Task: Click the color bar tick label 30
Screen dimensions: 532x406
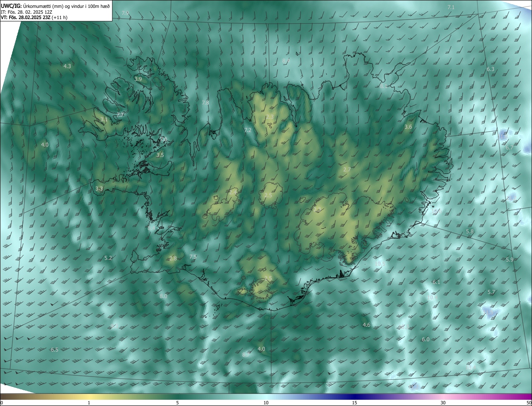Action: [x=443, y=403]
